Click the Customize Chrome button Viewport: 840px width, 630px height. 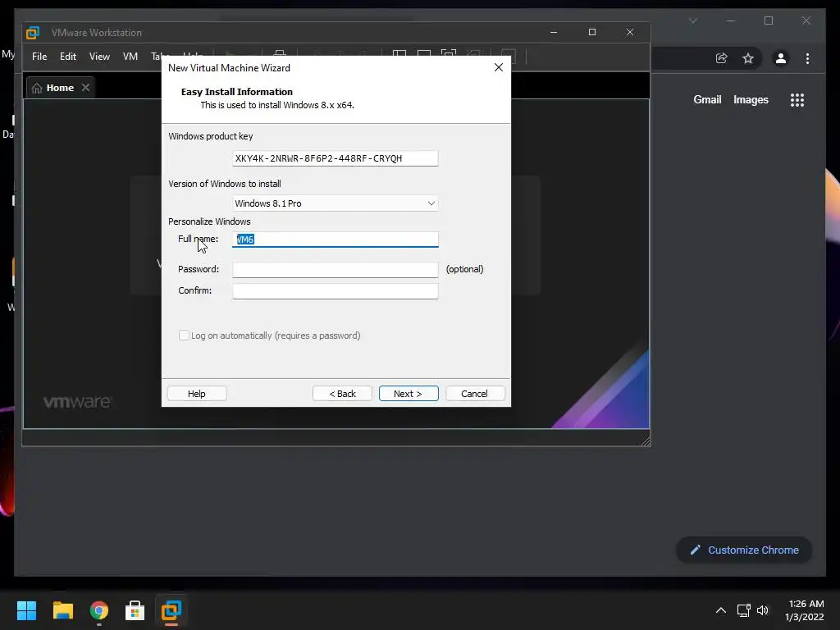coord(744,550)
